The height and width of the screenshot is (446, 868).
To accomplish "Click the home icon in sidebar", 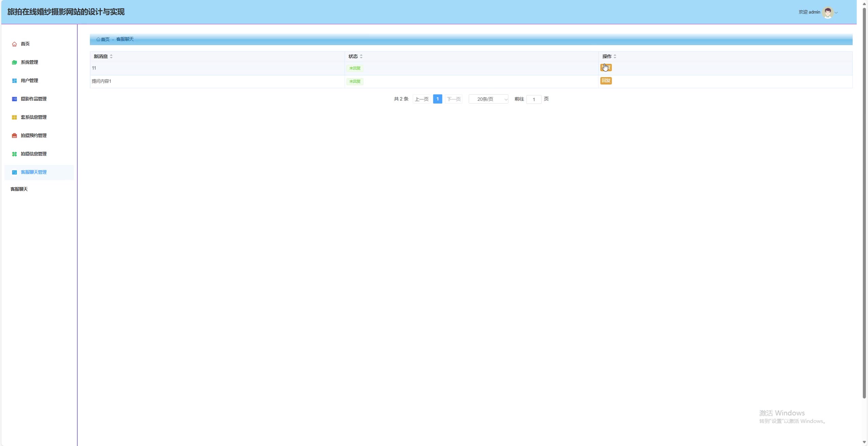I will click(x=14, y=44).
